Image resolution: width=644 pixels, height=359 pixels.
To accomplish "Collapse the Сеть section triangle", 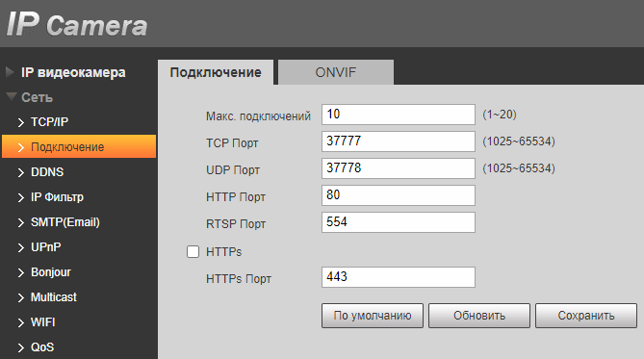I will 12,97.
